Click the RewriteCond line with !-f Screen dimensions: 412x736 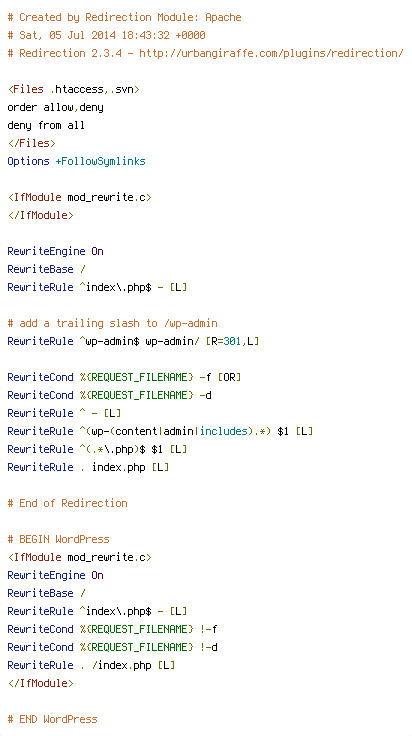coord(113,629)
